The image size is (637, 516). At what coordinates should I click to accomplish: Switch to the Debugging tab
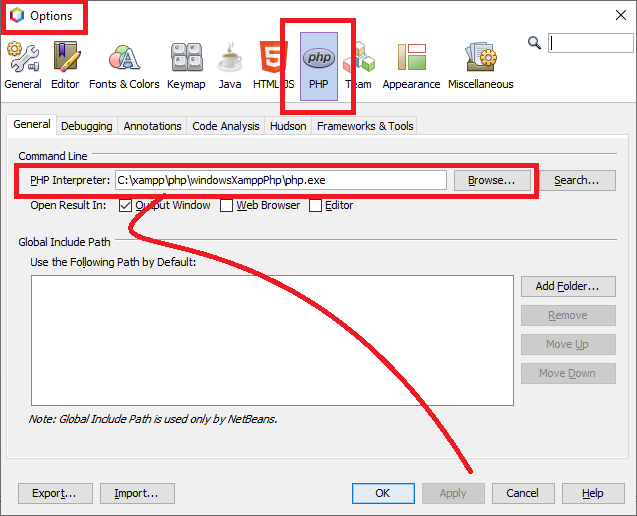coord(87,126)
